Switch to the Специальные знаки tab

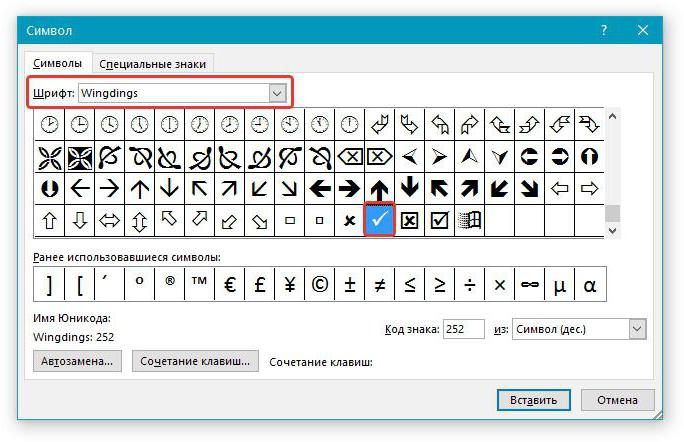tap(153, 64)
